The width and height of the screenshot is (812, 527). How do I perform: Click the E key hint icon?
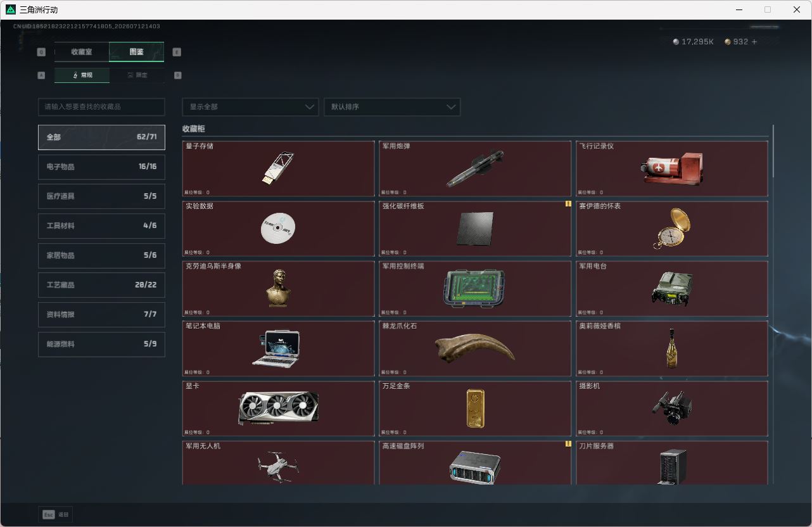(x=177, y=52)
